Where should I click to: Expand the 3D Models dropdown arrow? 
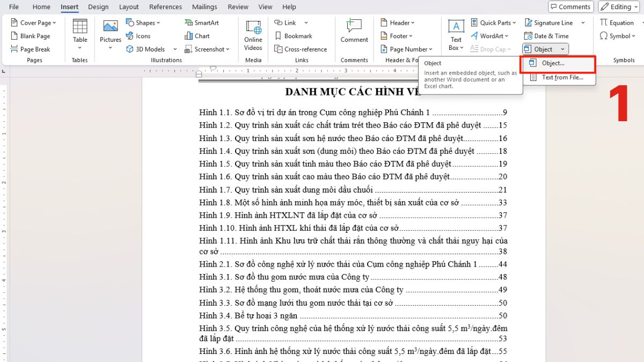tap(175, 49)
